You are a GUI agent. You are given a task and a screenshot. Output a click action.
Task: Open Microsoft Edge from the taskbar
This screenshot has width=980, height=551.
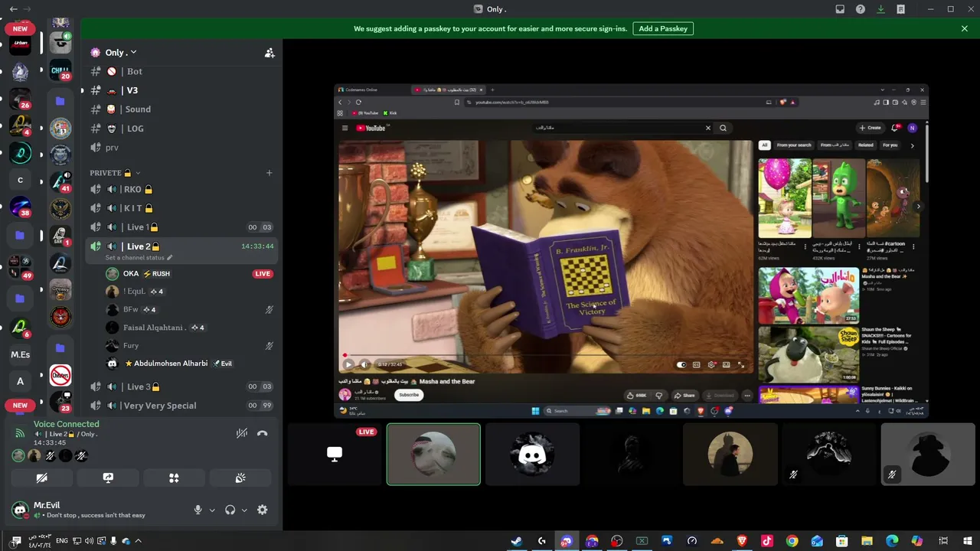[892, 541]
